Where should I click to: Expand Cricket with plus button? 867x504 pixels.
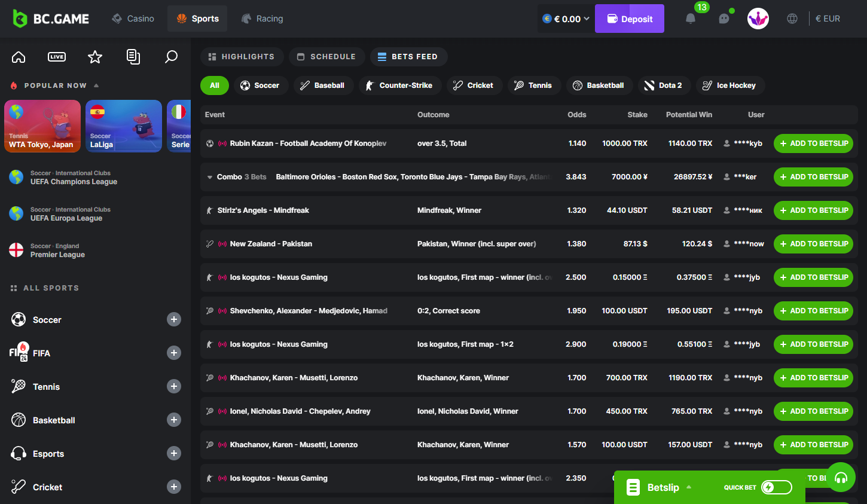tap(174, 487)
